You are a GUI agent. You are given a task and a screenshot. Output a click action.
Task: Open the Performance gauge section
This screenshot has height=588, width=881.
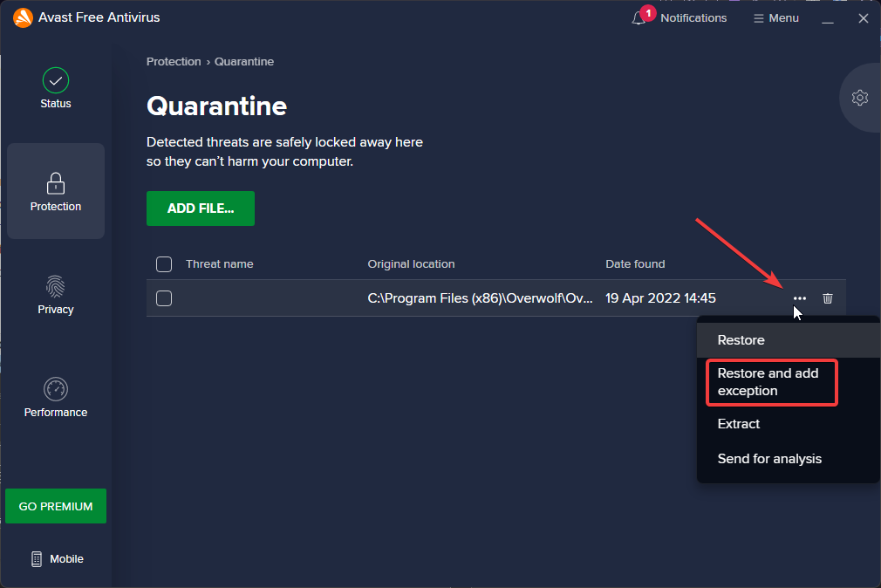(x=56, y=398)
